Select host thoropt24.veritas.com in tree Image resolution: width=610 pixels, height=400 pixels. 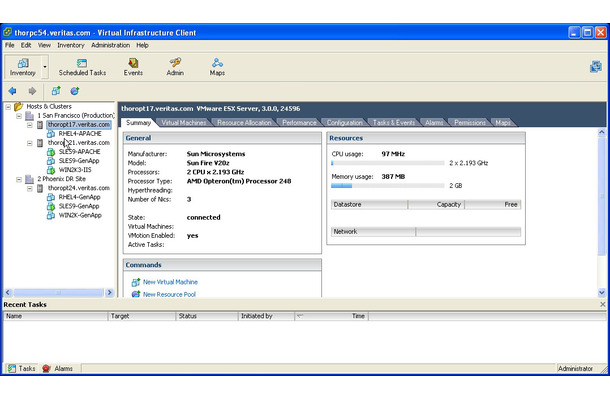click(x=79, y=188)
